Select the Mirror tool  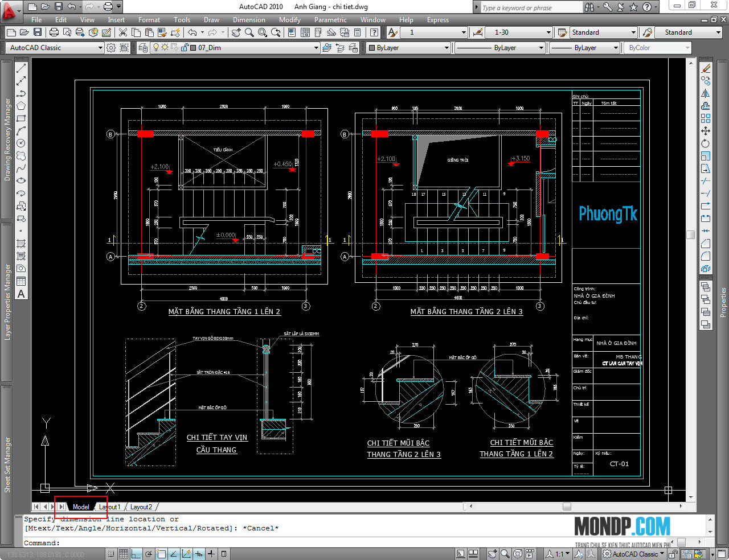click(x=706, y=93)
